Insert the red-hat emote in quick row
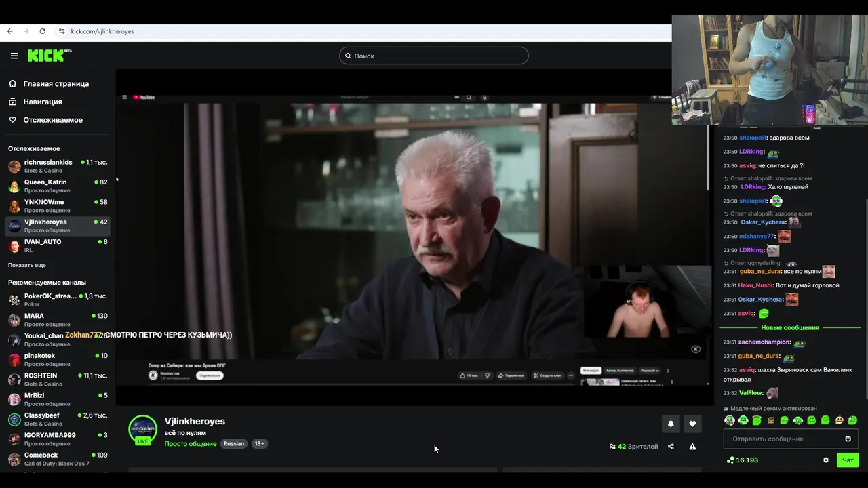The height and width of the screenshot is (488, 868). pyautogui.click(x=839, y=420)
